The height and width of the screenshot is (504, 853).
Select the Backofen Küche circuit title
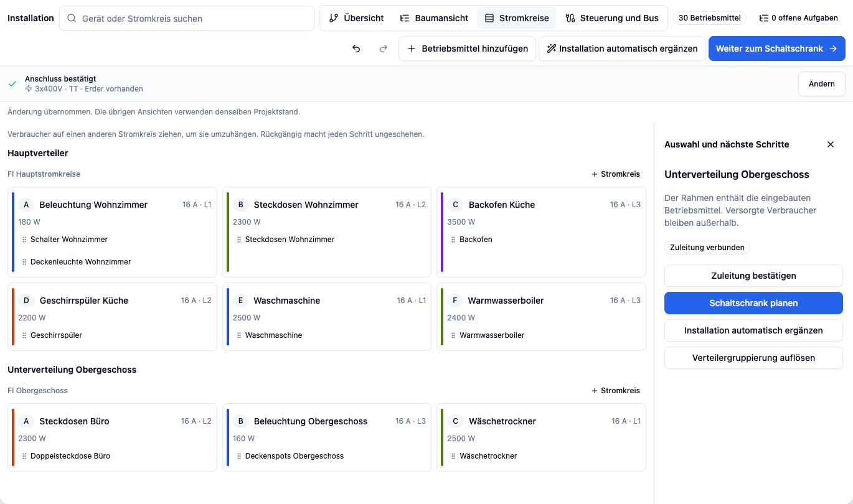[x=502, y=205]
